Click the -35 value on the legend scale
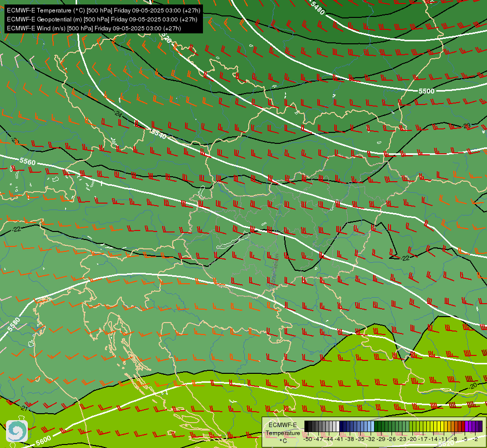The image size is (487, 448). pyautogui.click(x=360, y=440)
